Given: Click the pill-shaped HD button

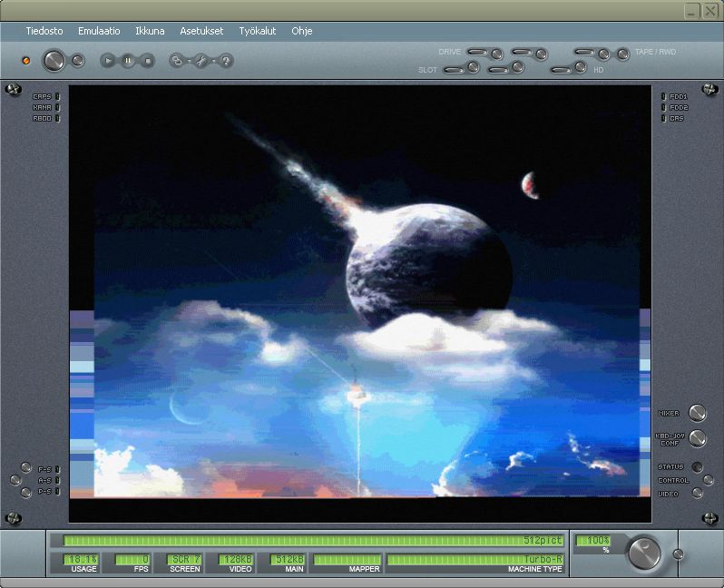Looking at the screenshot, I should 562,70.
